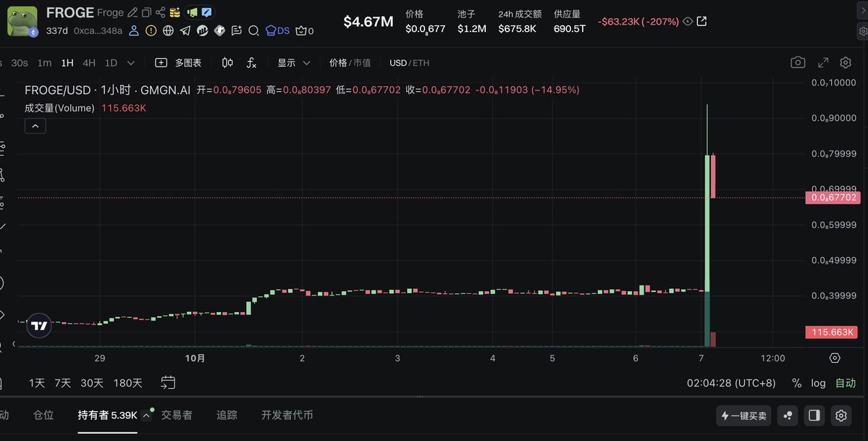Viewport: 868px width, 441px height.
Task: Switch to the 仓位 tab
Action: pyautogui.click(x=43, y=415)
